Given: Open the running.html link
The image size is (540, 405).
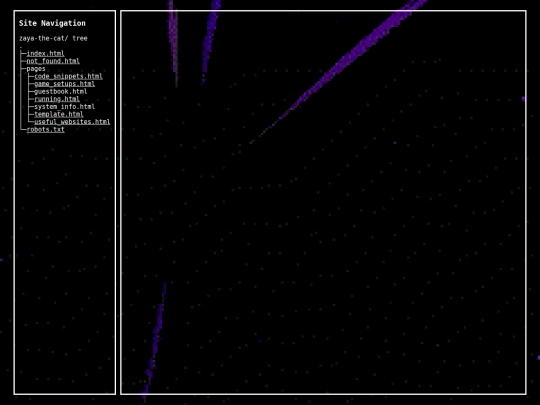Looking at the screenshot, I should [57, 99].
